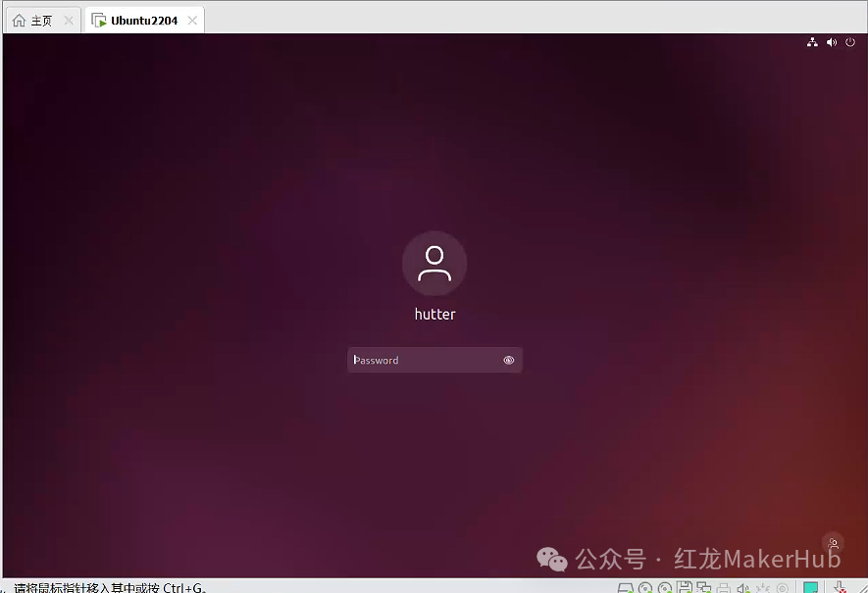Open the Ubuntu volume speaker icon
The height and width of the screenshot is (593, 868).
pyautogui.click(x=832, y=42)
